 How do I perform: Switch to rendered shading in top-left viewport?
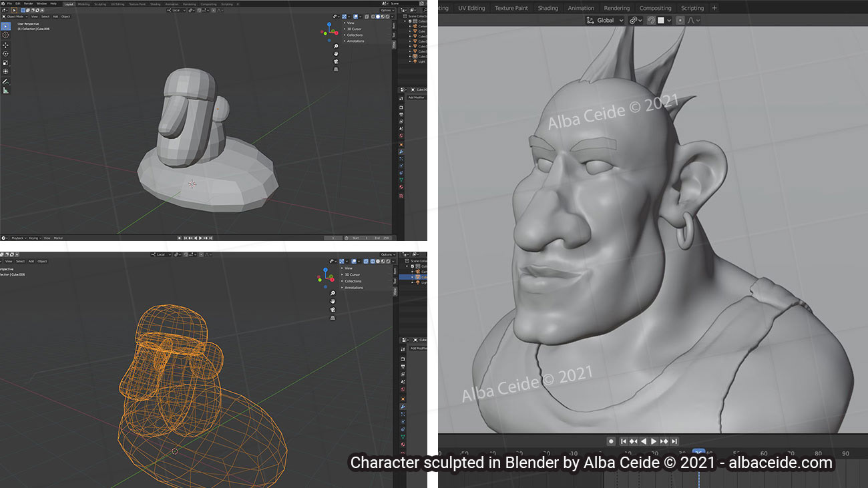click(387, 17)
